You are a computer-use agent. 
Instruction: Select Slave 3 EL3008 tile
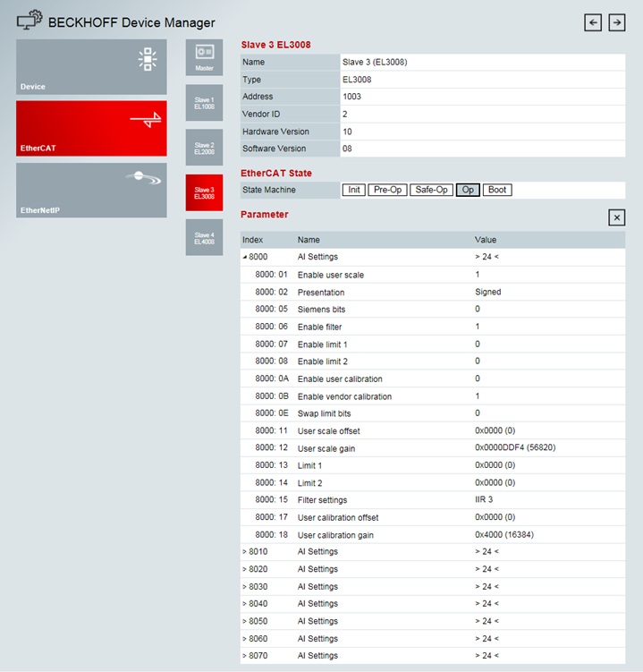[x=204, y=192]
